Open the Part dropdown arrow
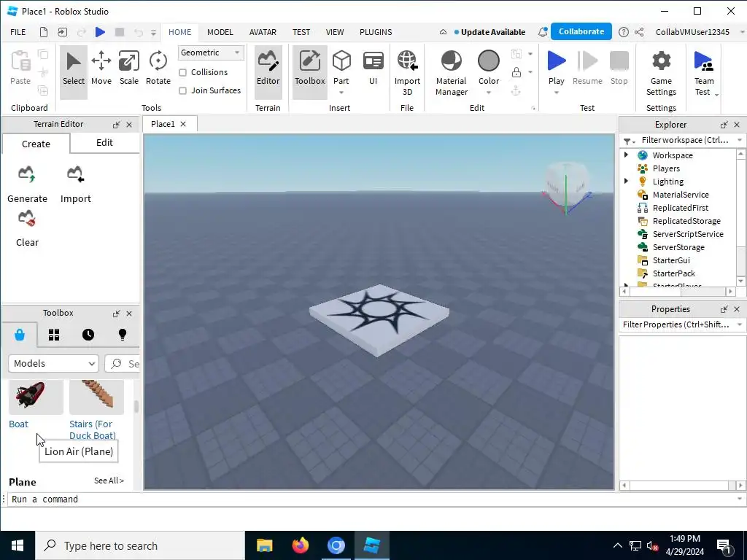747x560 pixels. tap(341, 93)
